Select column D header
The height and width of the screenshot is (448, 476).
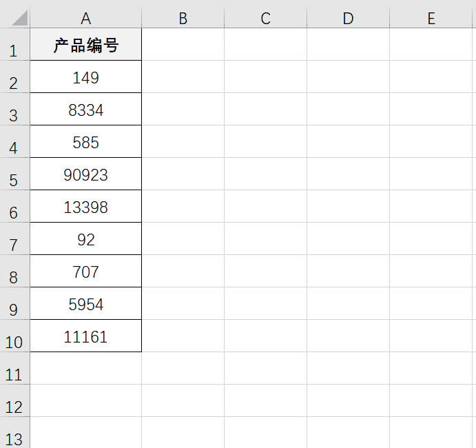click(x=348, y=18)
